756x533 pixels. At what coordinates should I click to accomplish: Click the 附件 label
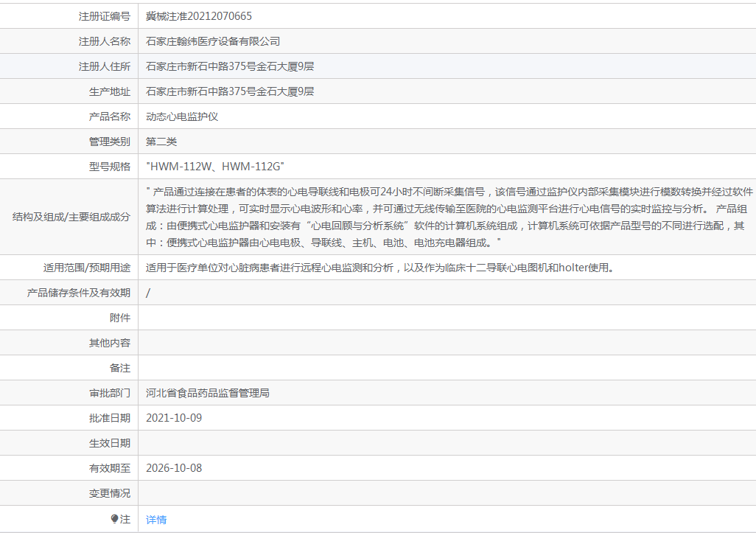[x=120, y=318]
